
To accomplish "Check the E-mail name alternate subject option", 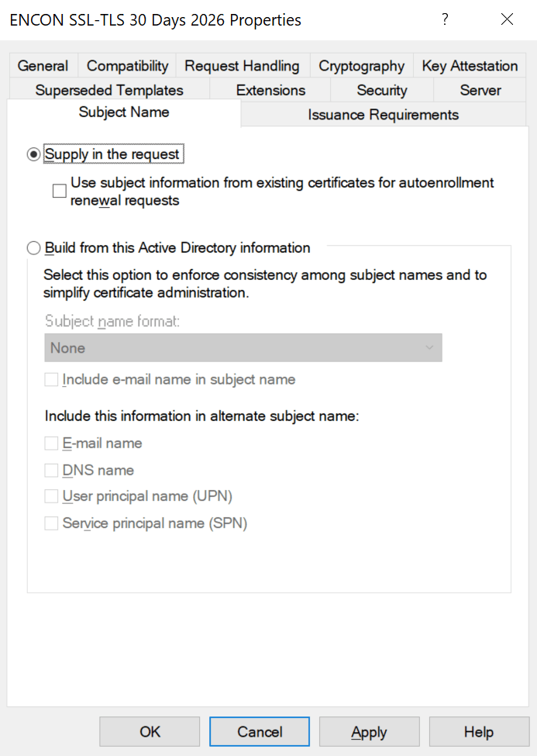I will click(x=51, y=443).
